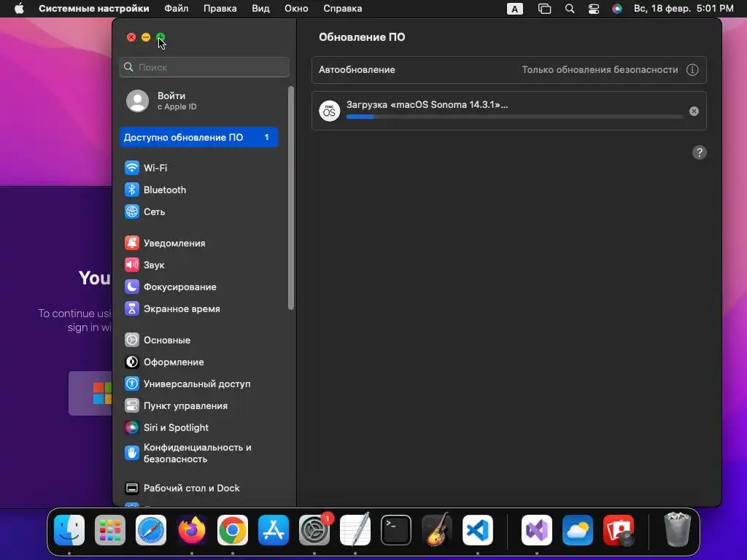
Task: Open Экранное время settings
Action: click(x=198, y=308)
